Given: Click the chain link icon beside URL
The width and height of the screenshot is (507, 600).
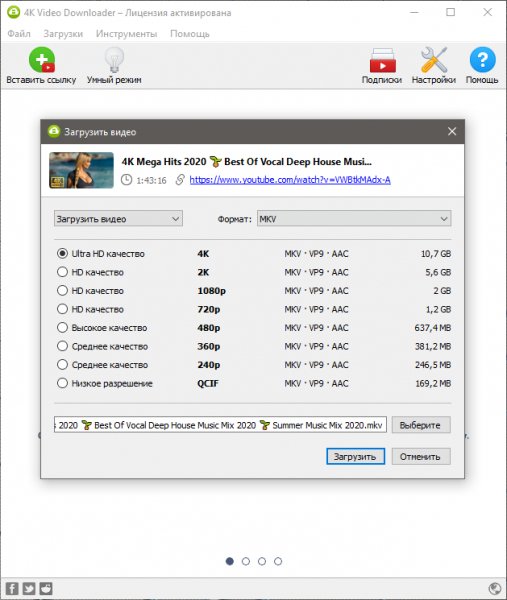Looking at the screenshot, I should 180,179.
